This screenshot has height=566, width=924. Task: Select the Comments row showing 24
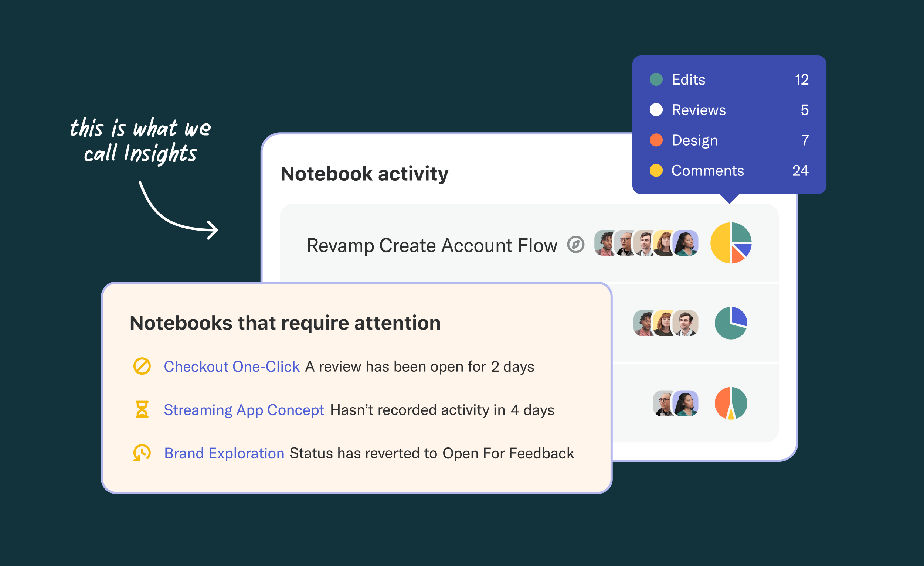(x=729, y=171)
